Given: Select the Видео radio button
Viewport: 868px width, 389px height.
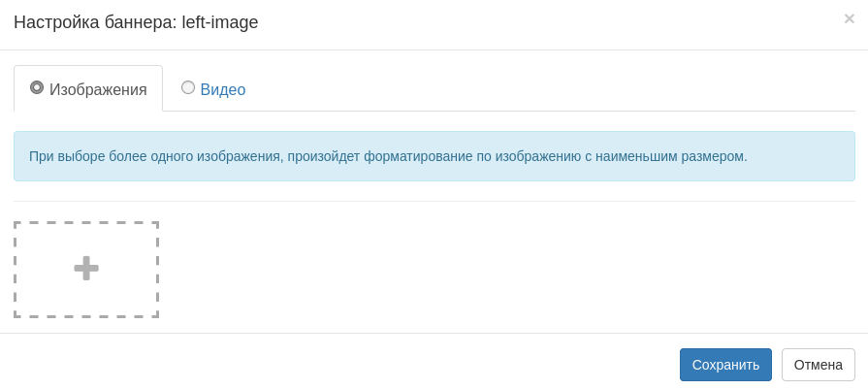Looking at the screenshot, I should 188,87.
